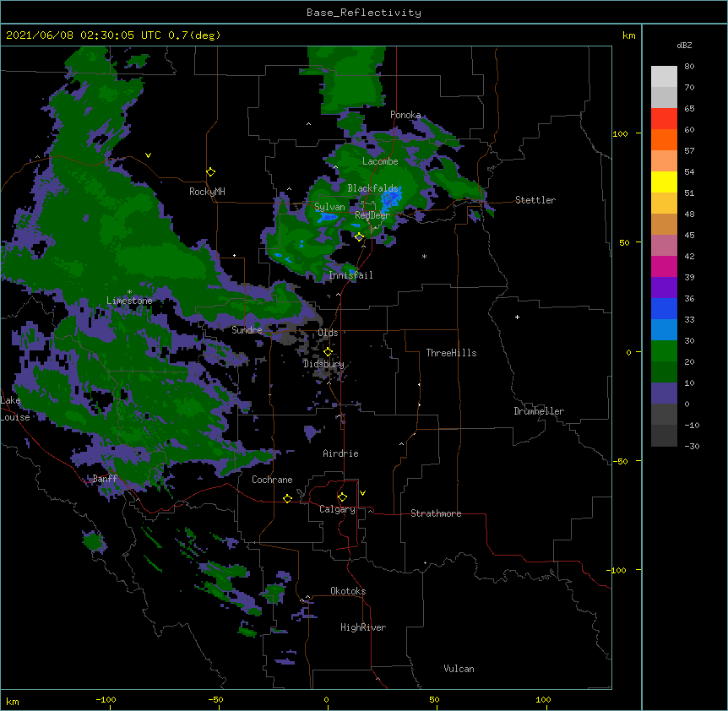Click the yellow diamond marker above Calgary
Image resolution: width=728 pixels, height=711 pixels.
pos(342,497)
